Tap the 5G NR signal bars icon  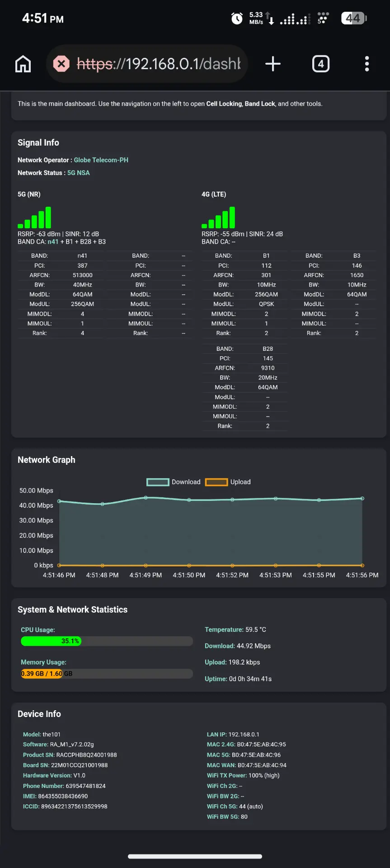[x=34, y=217]
